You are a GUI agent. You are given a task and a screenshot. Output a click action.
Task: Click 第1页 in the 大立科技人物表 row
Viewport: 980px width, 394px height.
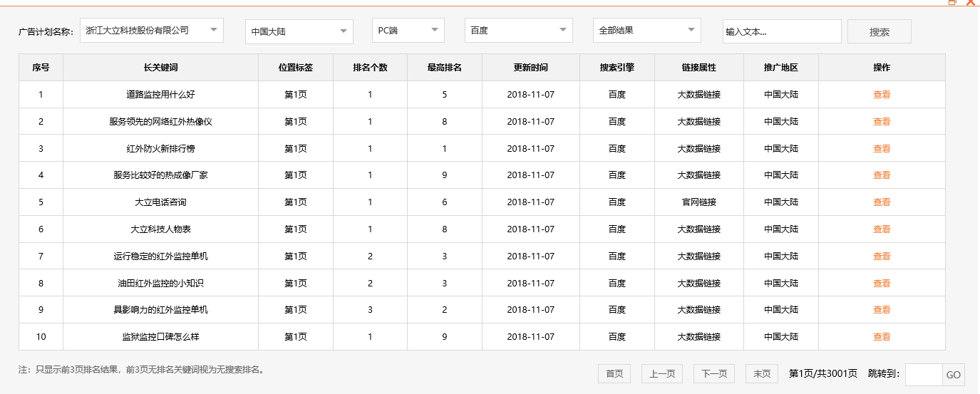[296, 229]
